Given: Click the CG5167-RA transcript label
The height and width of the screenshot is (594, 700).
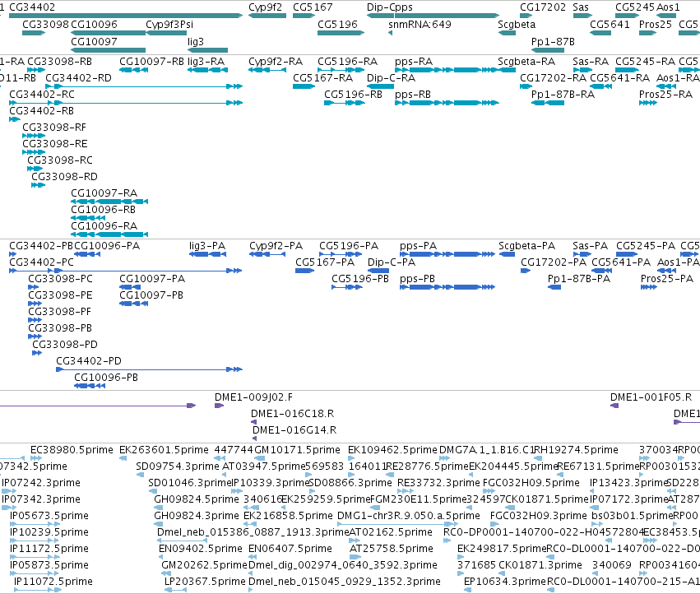Looking at the screenshot, I should (x=322, y=77).
